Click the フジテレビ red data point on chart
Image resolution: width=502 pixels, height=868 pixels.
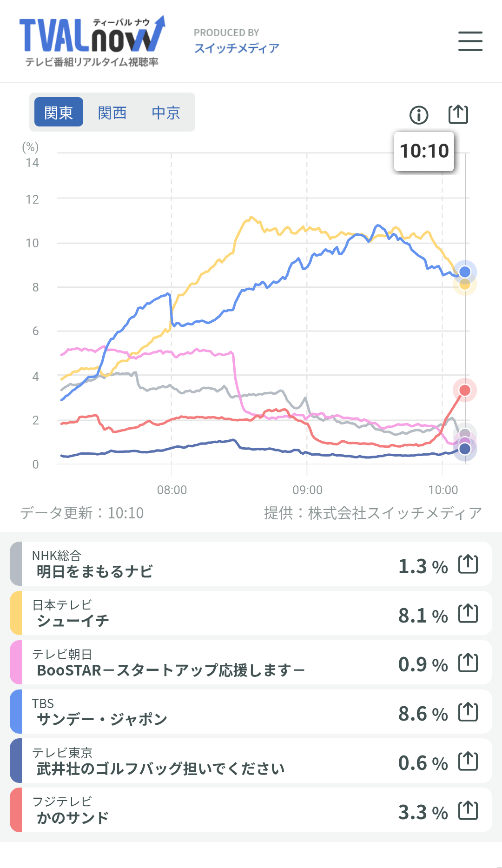[464, 390]
